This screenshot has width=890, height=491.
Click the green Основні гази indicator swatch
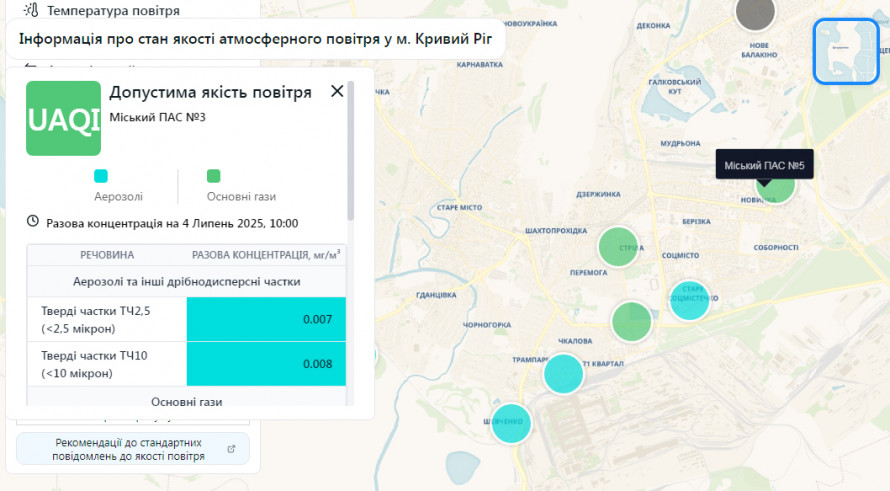tap(213, 176)
